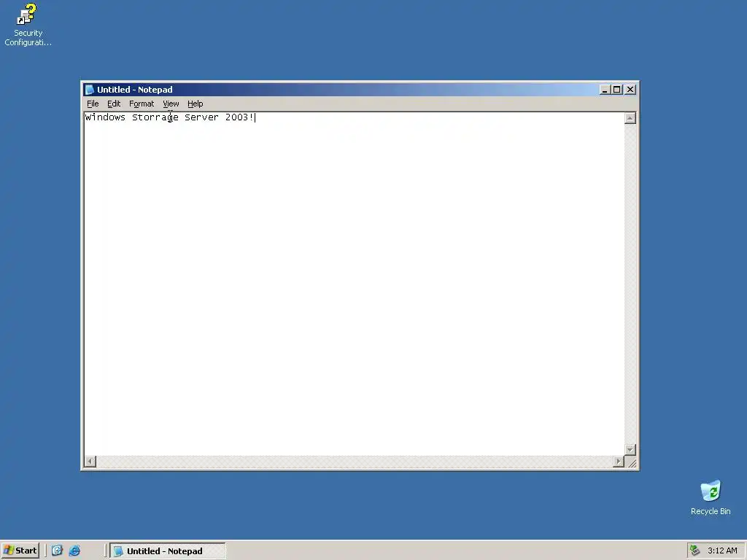This screenshot has height=560, width=747.
Task: Click the 3:12 AM system clock
Action: point(722,551)
